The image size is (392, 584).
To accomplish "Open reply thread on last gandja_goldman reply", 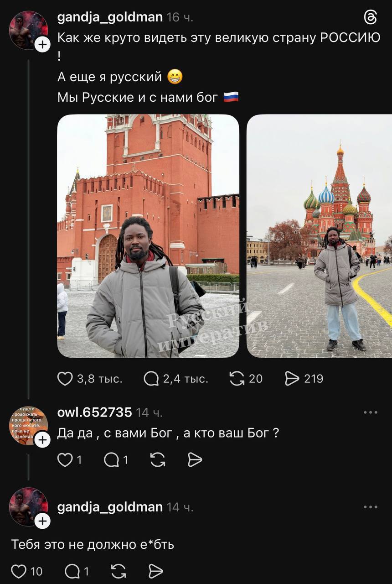I will pyautogui.click(x=72, y=571).
